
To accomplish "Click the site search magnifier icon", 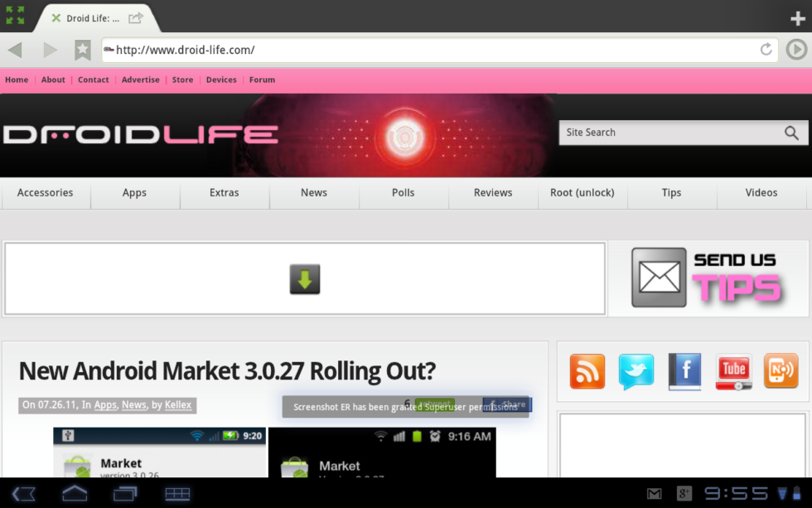I will pos(791,133).
